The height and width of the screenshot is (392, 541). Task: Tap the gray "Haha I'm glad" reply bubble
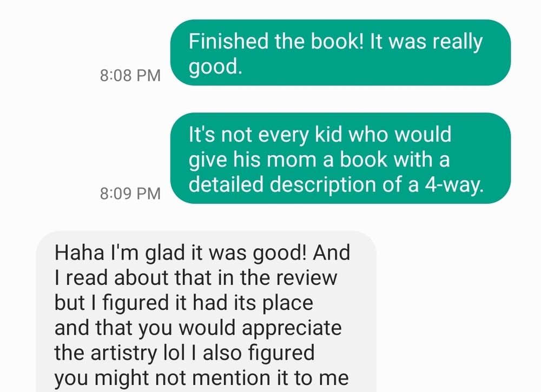coord(206,311)
